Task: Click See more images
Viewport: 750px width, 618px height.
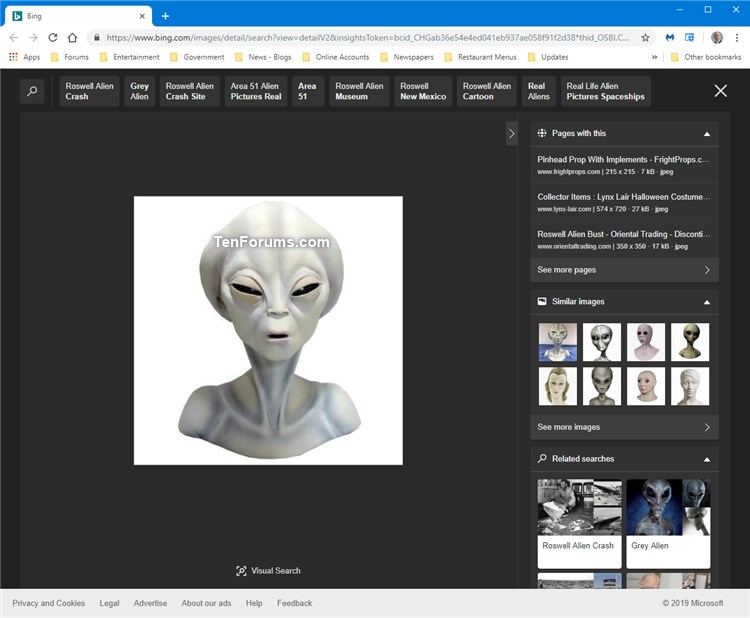Action: point(624,427)
